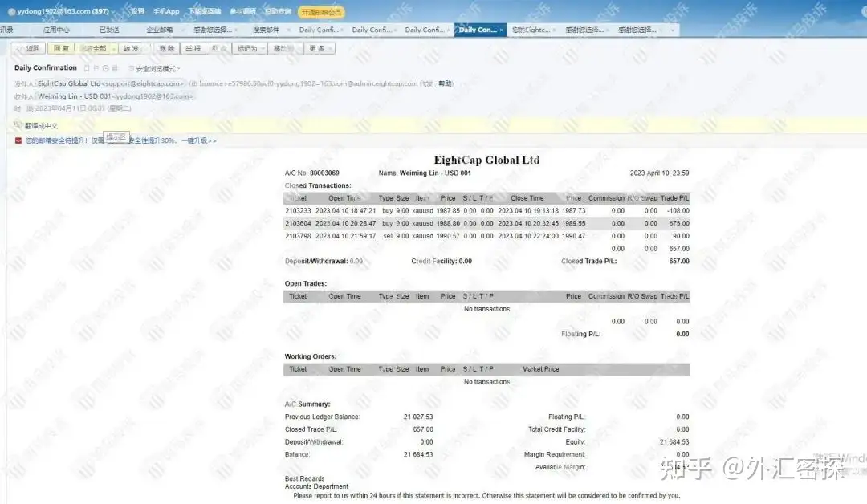Switch to the 您的Eightc... tab
867x504 pixels.
531,30
